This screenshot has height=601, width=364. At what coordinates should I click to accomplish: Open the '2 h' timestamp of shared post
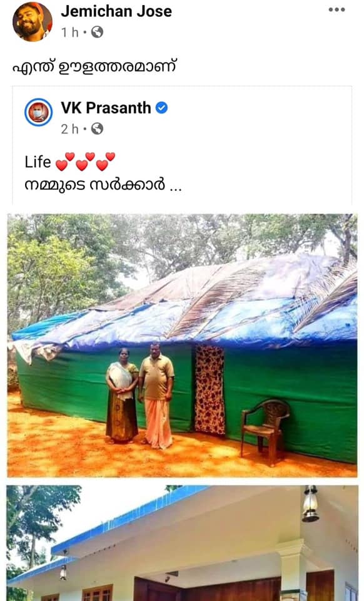coord(70,129)
